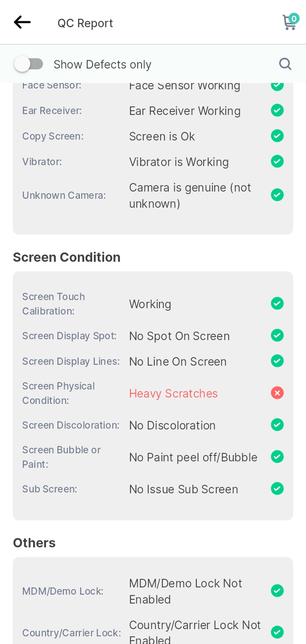The width and height of the screenshot is (306, 644).
Task: Select the Sub Screen row label
Action: [50, 489]
